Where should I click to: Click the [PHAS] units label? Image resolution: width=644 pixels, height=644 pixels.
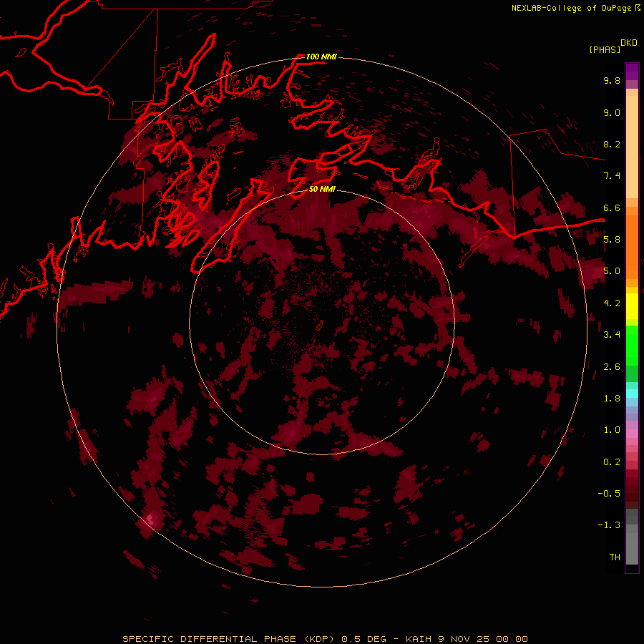(x=605, y=49)
